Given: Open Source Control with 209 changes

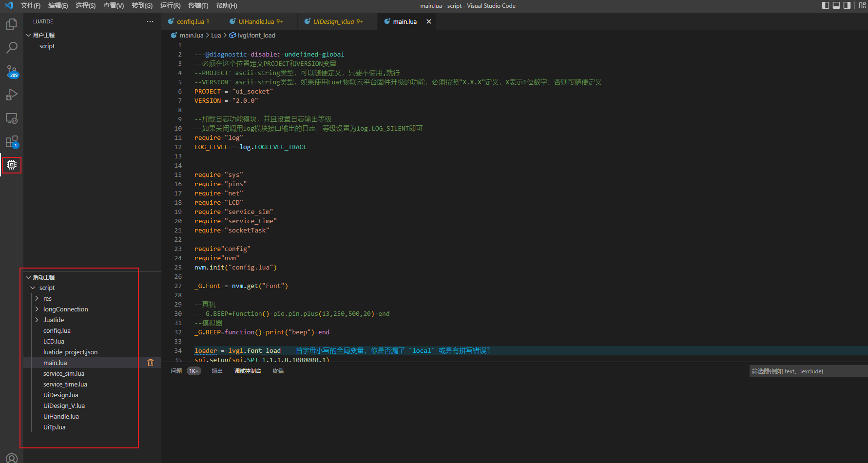Looking at the screenshot, I should point(12,72).
